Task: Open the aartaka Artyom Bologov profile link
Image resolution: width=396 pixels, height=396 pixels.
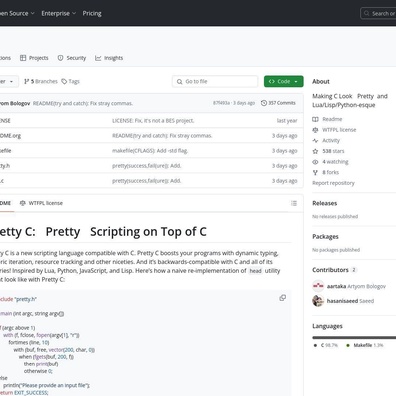Action: point(356,286)
